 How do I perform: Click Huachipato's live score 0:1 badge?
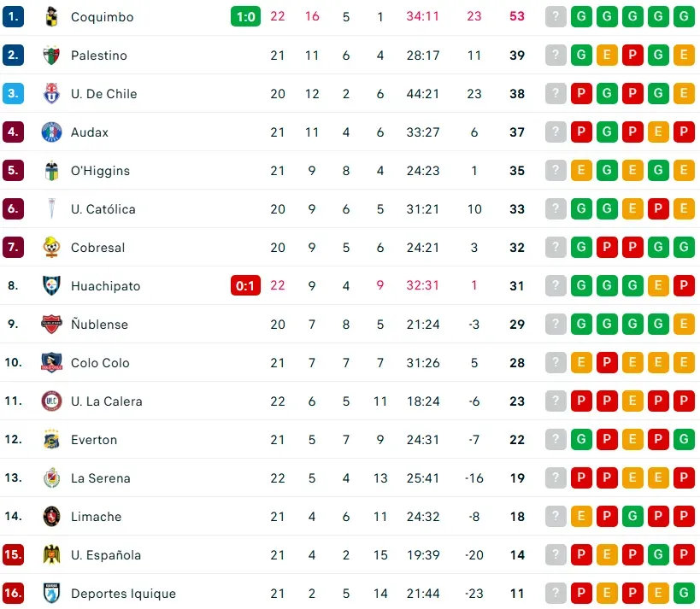click(x=245, y=286)
